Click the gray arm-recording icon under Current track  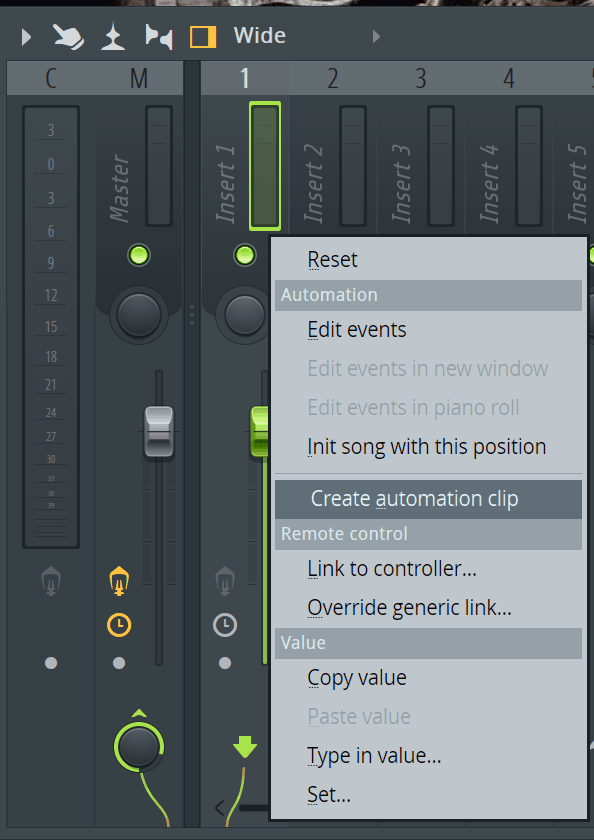[51, 581]
